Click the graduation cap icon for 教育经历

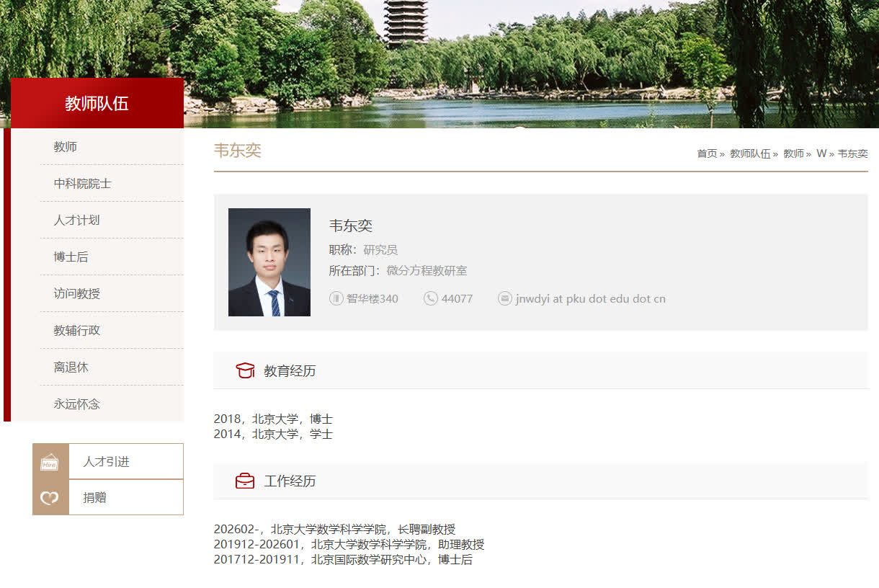(245, 370)
